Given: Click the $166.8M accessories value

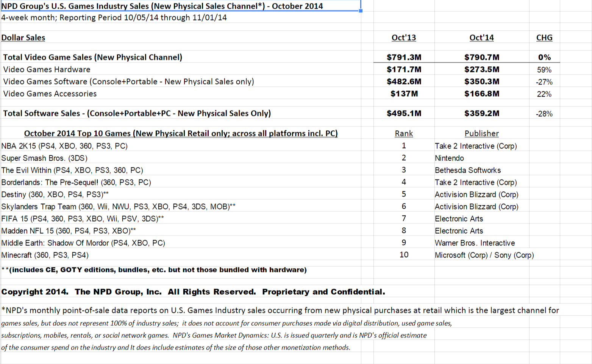Looking at the screenshot, I should pyautogui.click(x=482, y=94).
